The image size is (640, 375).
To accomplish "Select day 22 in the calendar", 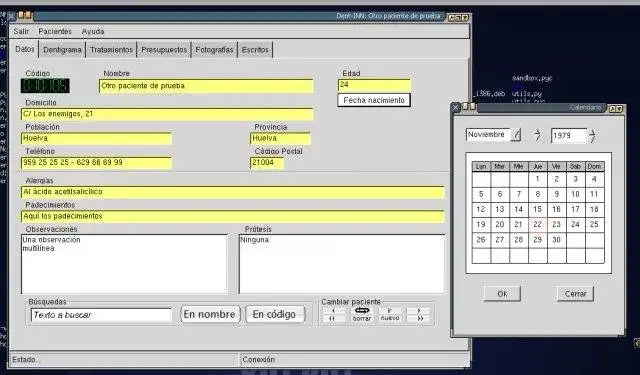I will (x=538, y=224).
